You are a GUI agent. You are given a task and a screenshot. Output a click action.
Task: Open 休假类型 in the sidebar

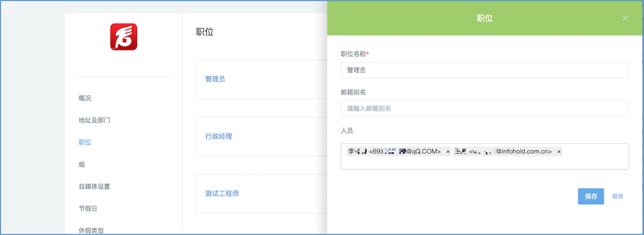tap(91, 230)
